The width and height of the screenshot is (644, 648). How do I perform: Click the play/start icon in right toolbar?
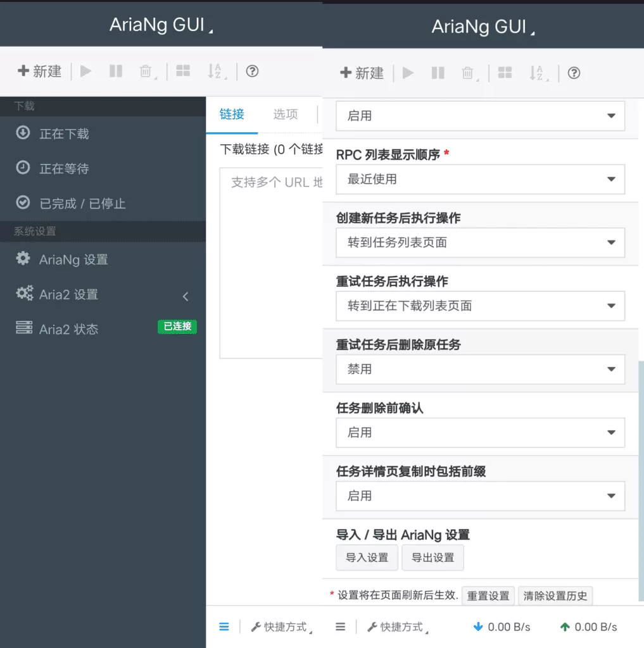click(408, 73)
